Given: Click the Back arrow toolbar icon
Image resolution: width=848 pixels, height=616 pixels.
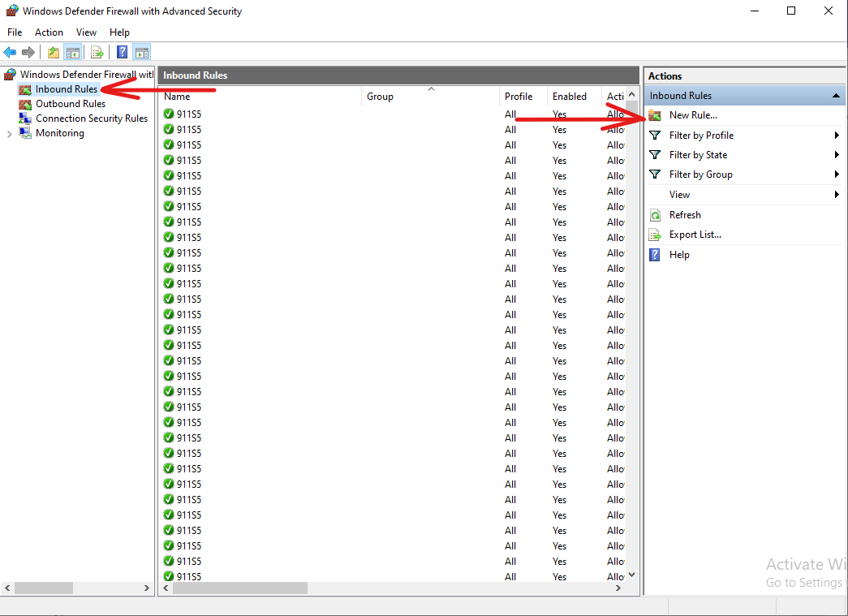Looking at the screenshot, I should click(10, 53).
